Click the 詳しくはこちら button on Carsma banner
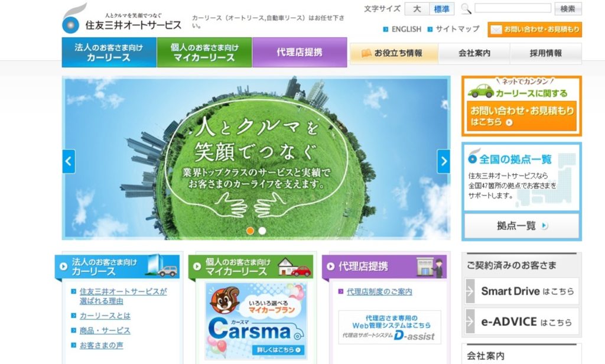605x364 pixels. (278, 350)
